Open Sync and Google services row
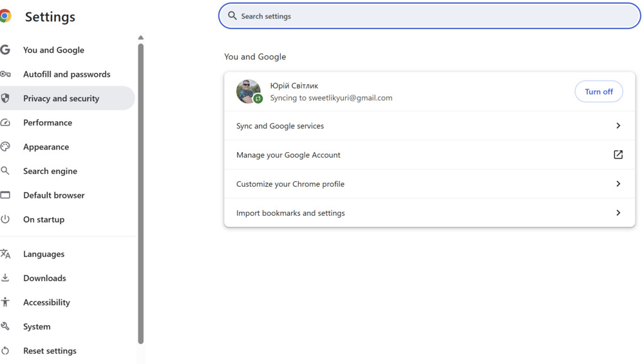 click(430, 126)
